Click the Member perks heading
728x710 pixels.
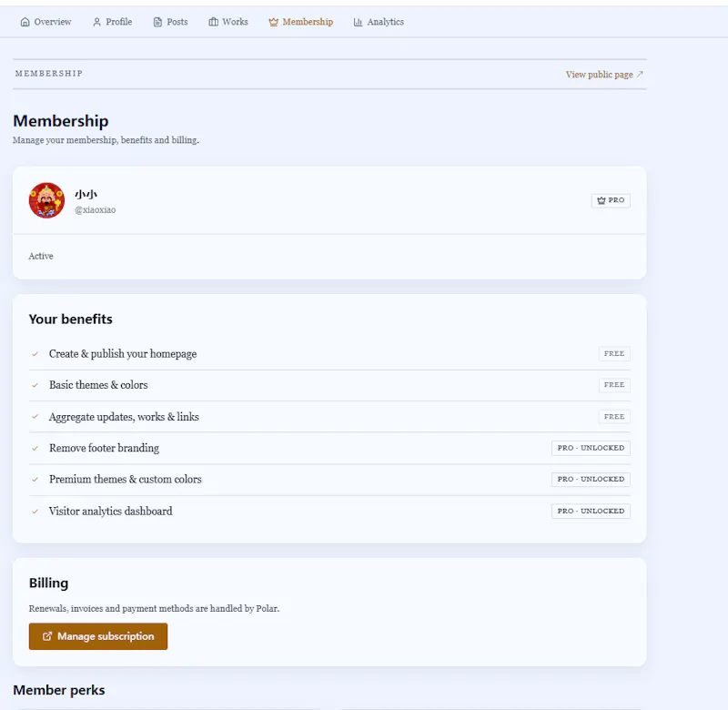tap(59, 690)
